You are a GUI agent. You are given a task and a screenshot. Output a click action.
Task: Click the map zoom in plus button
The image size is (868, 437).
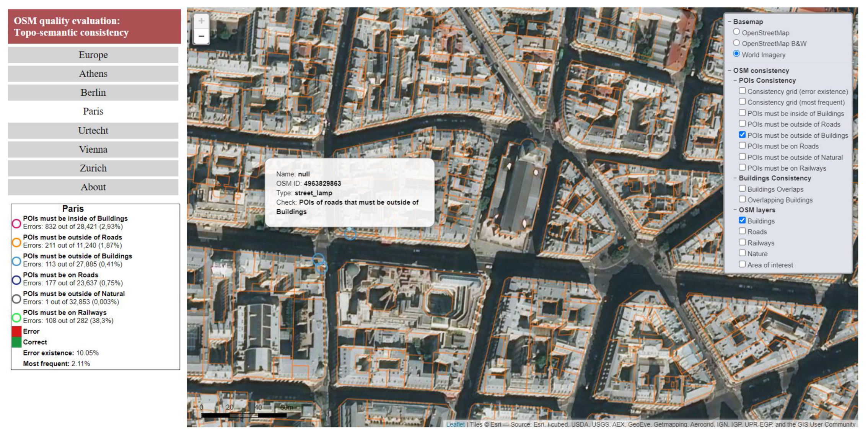(201, 21)
